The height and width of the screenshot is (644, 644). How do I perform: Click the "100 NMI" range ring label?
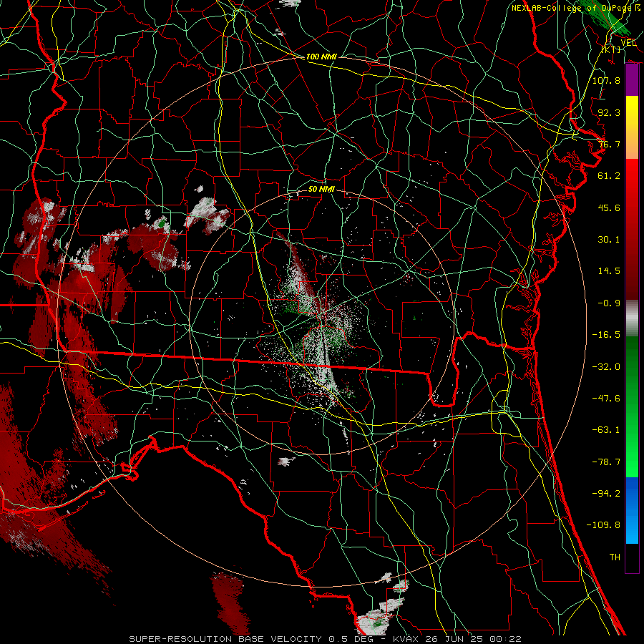click(x=321, y=57)
